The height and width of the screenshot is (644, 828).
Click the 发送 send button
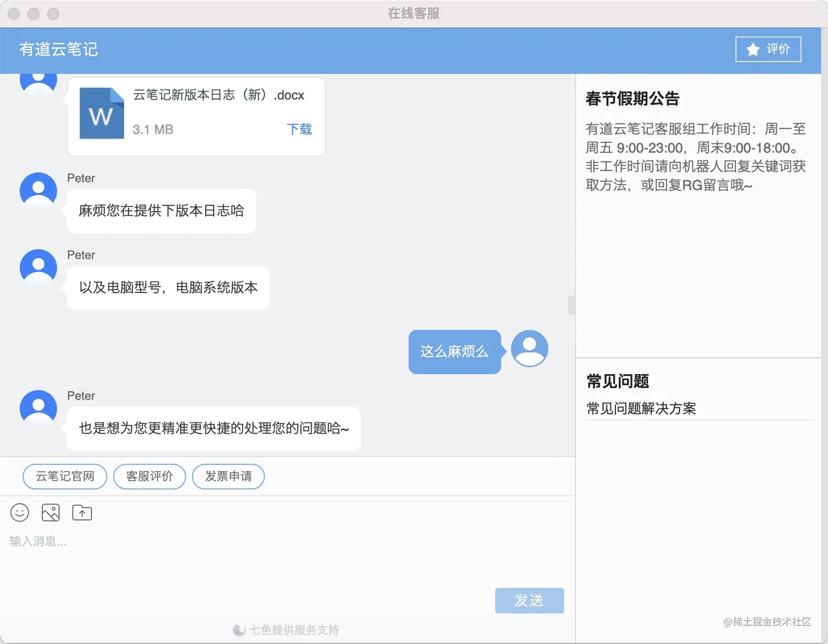pos(530,601)
